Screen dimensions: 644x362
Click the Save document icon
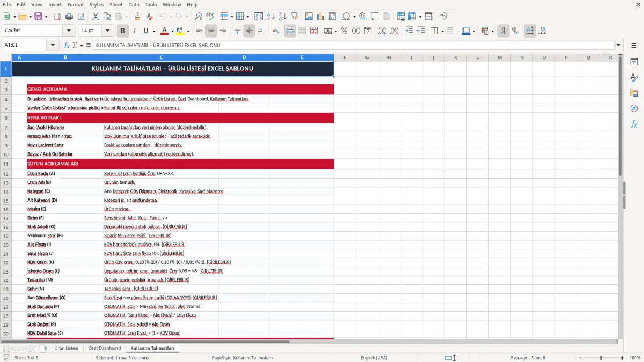38,17
